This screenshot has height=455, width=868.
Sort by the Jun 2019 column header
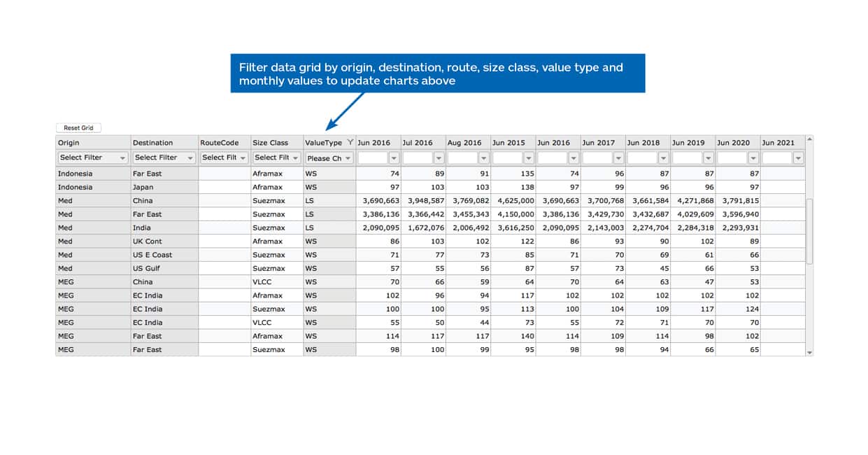tap(692, 143)
